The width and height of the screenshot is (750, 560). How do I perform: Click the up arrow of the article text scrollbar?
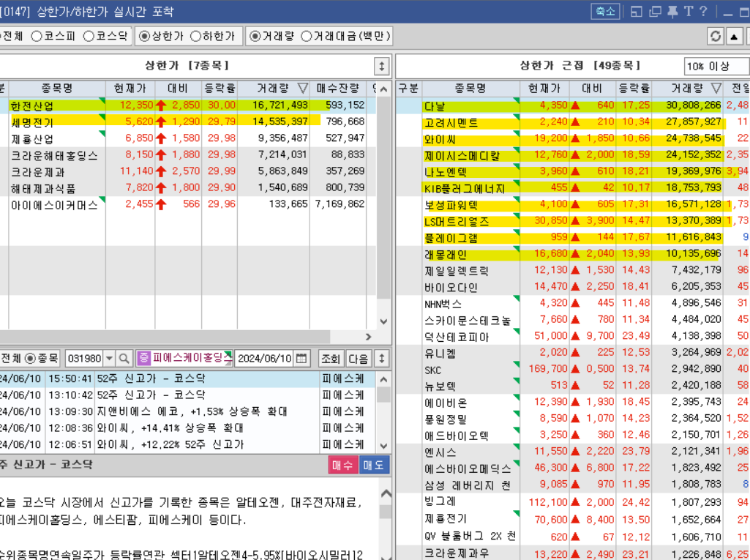click(x=386, y=493)
